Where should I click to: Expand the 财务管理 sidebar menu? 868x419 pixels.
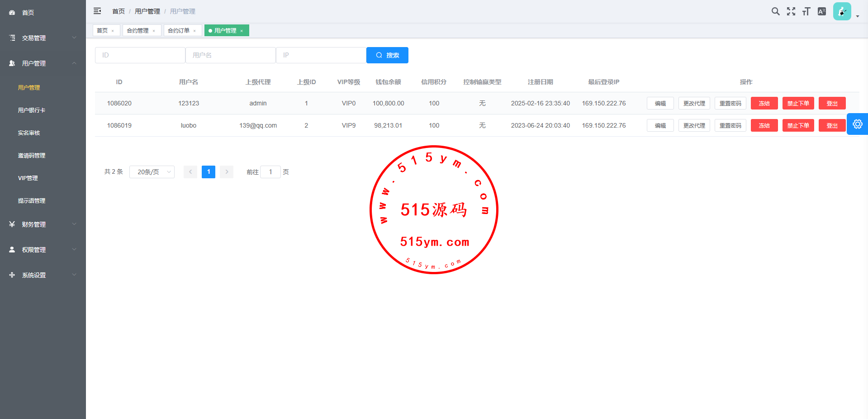(43, 224)
